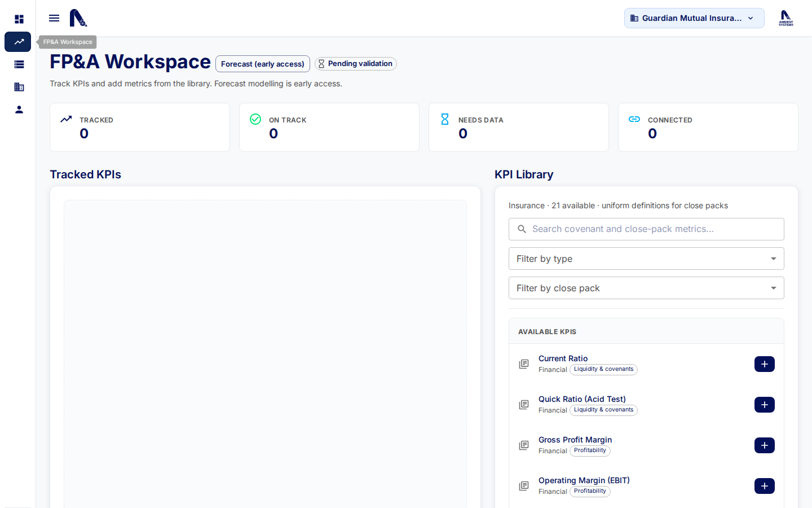Click the Connected link icon

click(634, 119)
